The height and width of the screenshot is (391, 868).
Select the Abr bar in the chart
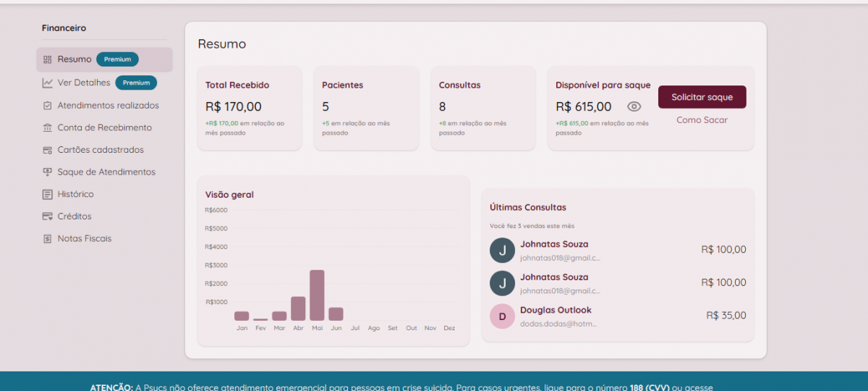tap(298, 308)
